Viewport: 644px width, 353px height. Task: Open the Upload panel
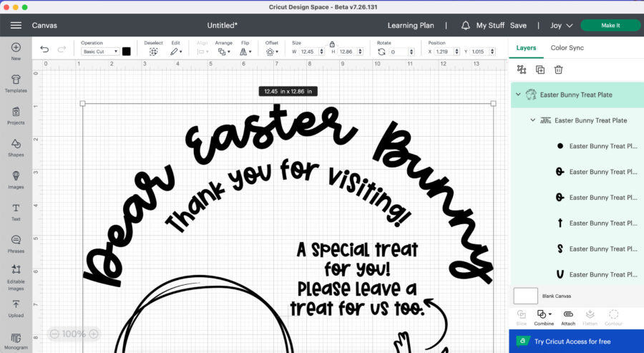point(16,308)
